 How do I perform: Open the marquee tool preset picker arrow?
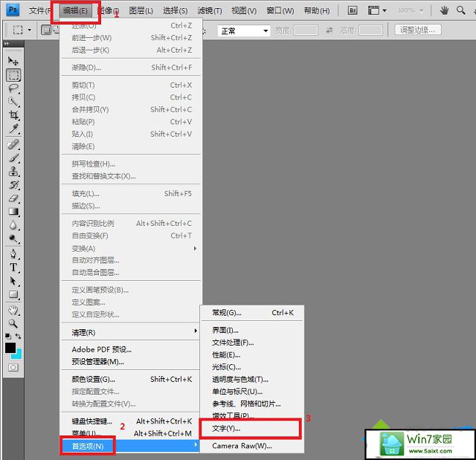[x=30, y=30]
